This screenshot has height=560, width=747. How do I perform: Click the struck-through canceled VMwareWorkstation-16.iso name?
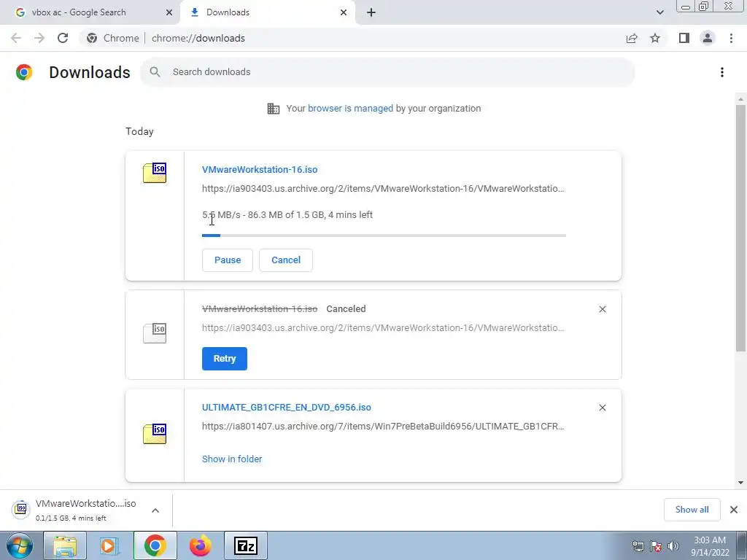coord(260,309)
